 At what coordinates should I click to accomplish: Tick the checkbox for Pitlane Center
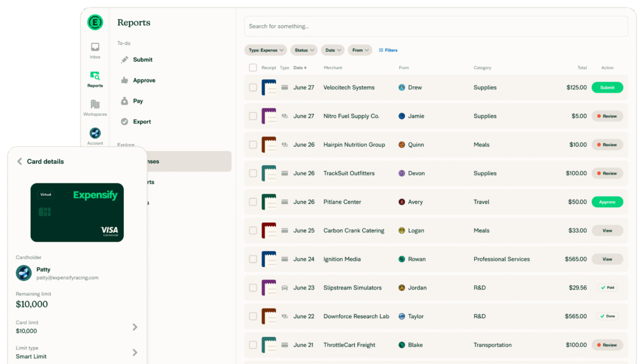[x=253, y=202]
